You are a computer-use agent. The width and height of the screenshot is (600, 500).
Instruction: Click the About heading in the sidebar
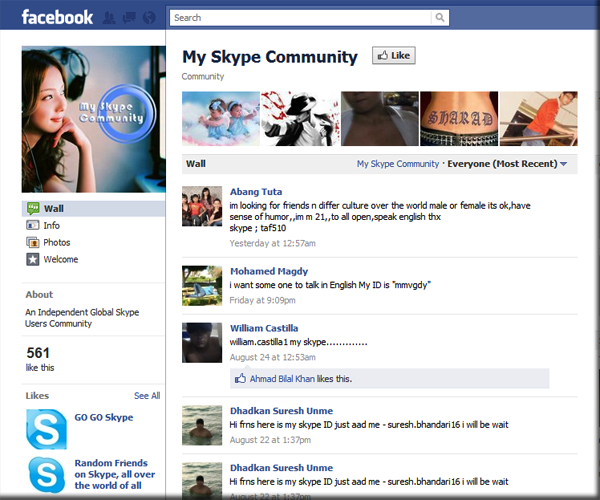tap(39, 295)
